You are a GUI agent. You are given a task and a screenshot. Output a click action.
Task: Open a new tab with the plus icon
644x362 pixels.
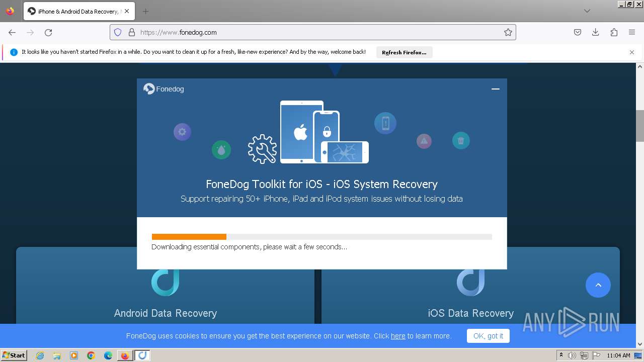tap(145, 11)
